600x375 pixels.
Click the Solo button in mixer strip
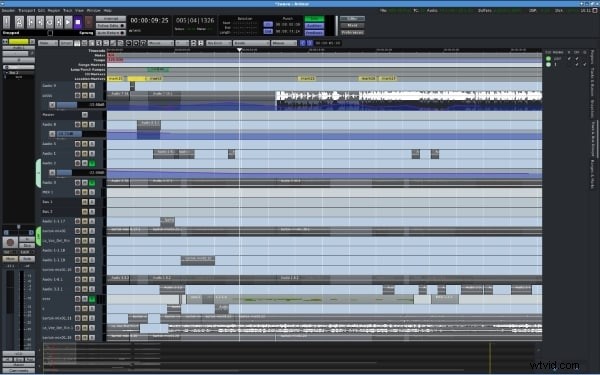pyautogui.click(x=27, y=259)
